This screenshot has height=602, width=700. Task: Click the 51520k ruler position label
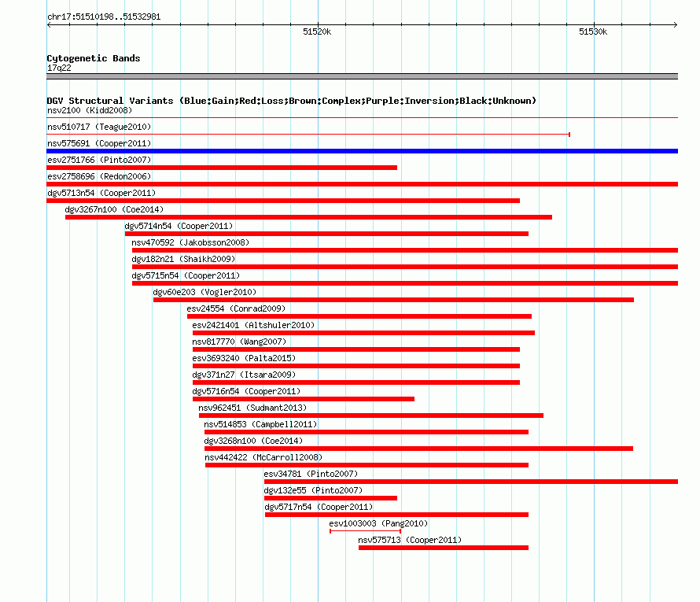[317, 31]
